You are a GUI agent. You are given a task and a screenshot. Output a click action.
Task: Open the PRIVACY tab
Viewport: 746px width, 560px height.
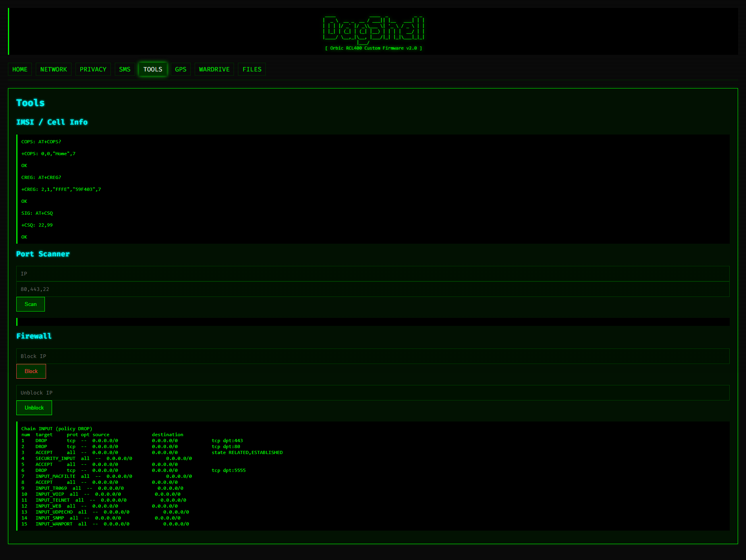pyautogui.click(x=93, y=69)
